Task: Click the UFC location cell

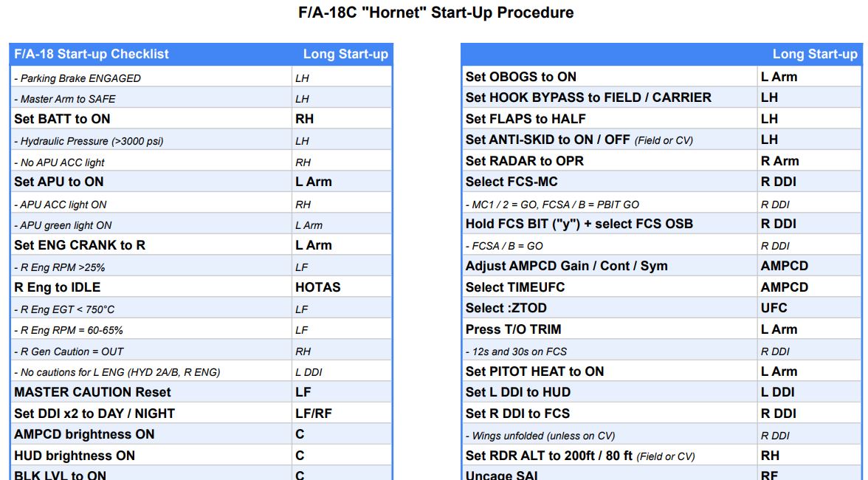Action: [x=774, y=308]
